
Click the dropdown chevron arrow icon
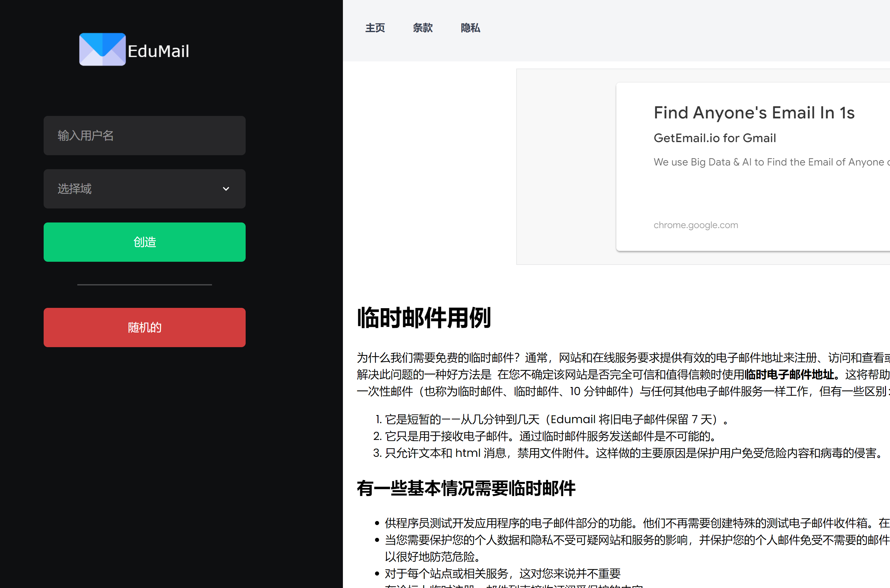coord(226,189)
